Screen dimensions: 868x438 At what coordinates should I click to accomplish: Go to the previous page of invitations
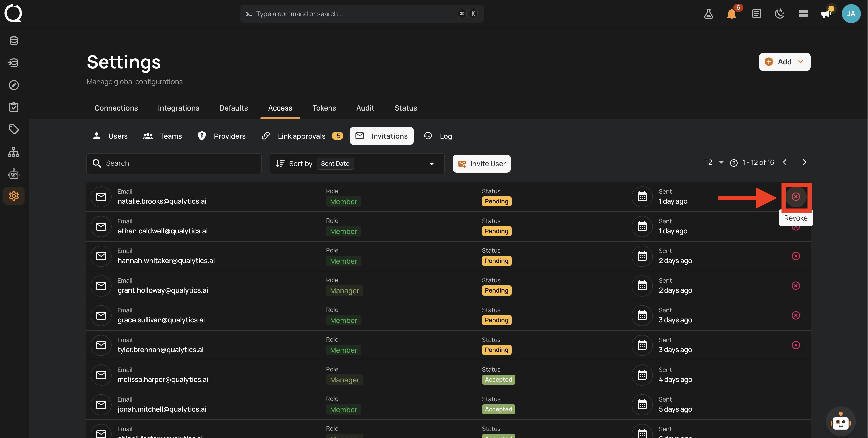784,162
